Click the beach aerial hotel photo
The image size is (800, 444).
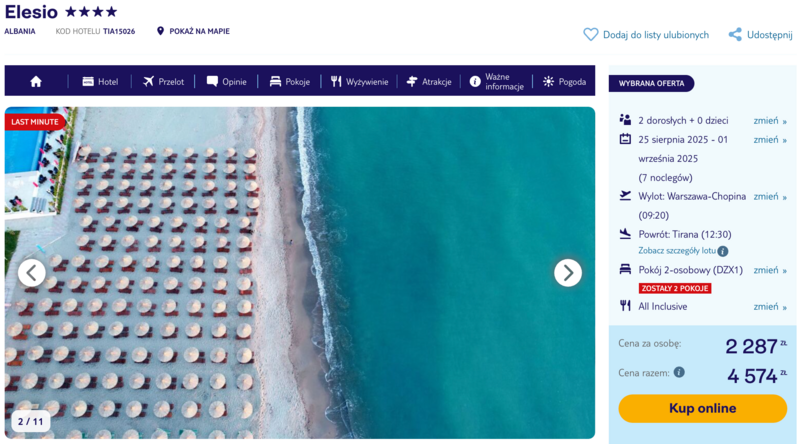pyautogui.click(x=300, y=273)
